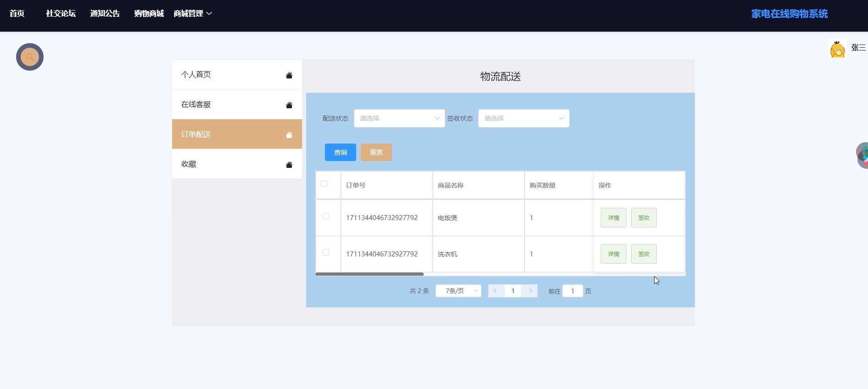Open the 配送状态 dropdown
Screen dimensions: 868x389
(x=399, y=118)
